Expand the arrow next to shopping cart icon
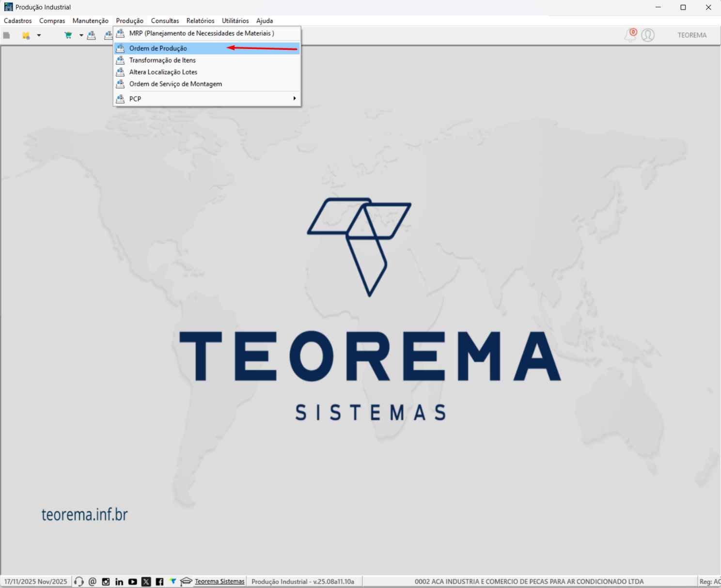Screen dimensions: 721x588 (x=81, y=35)
